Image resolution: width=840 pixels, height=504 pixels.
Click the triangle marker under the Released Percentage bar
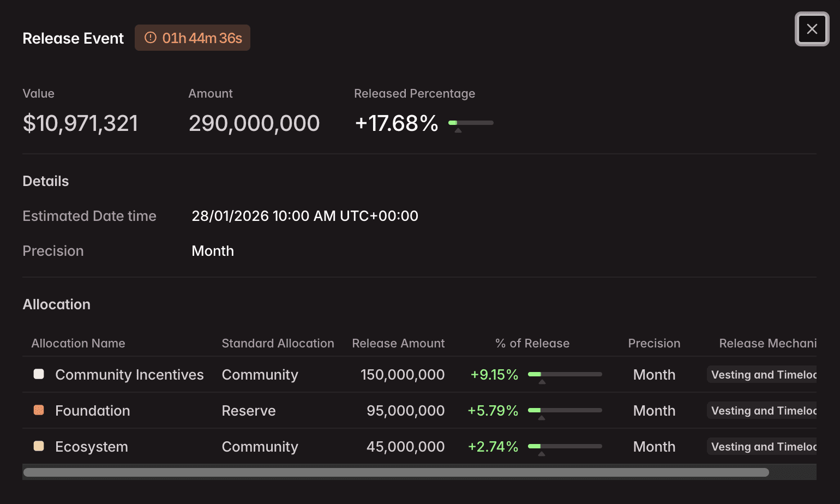click(x=458, y=130)
